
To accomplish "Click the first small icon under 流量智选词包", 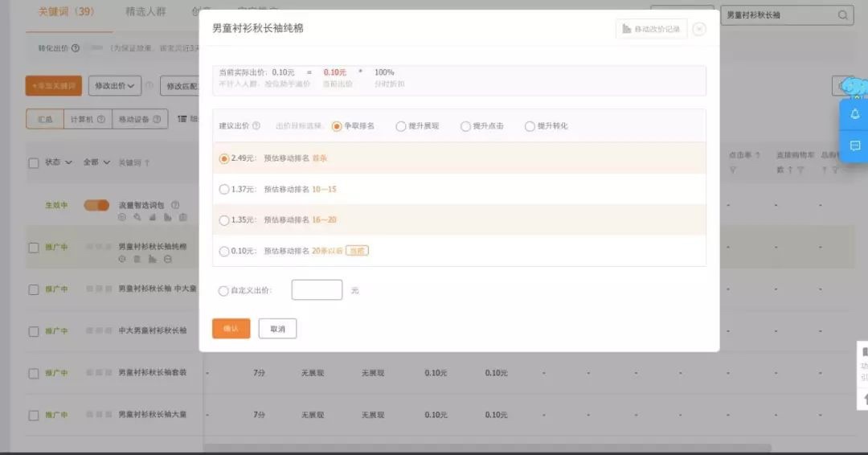I will pos(122,218).
